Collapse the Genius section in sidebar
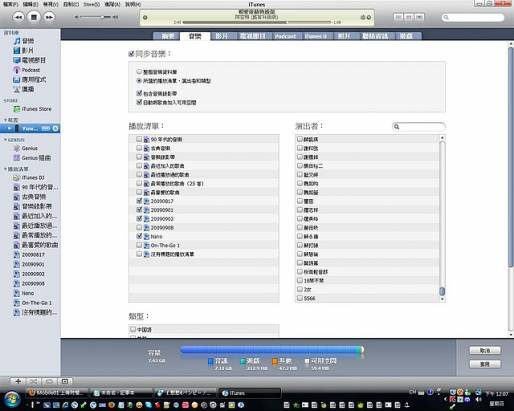 tap(5, 140)
